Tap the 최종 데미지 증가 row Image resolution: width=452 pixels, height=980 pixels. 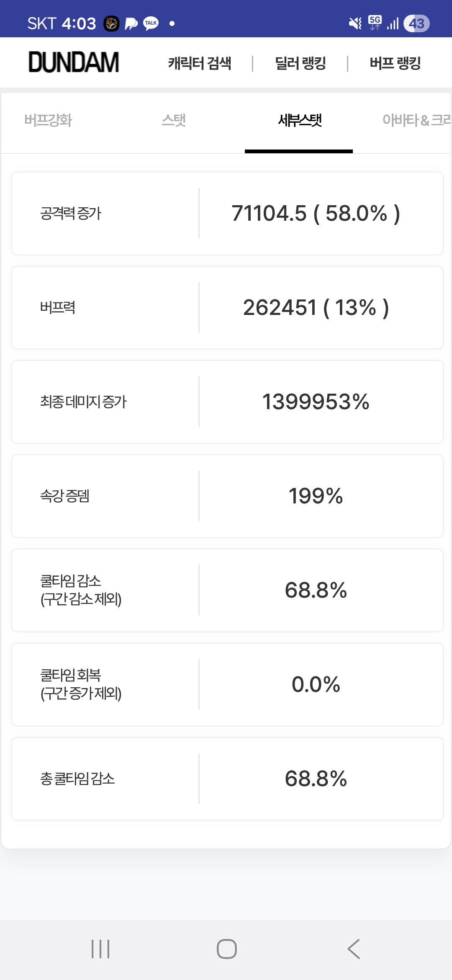227,402
